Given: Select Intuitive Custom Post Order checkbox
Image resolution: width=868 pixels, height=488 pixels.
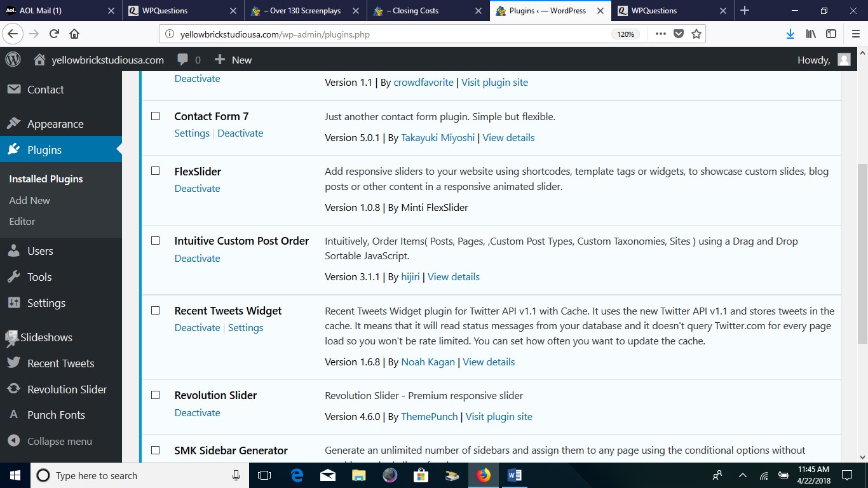Looking at the screenshot, I should click(155, 241).
